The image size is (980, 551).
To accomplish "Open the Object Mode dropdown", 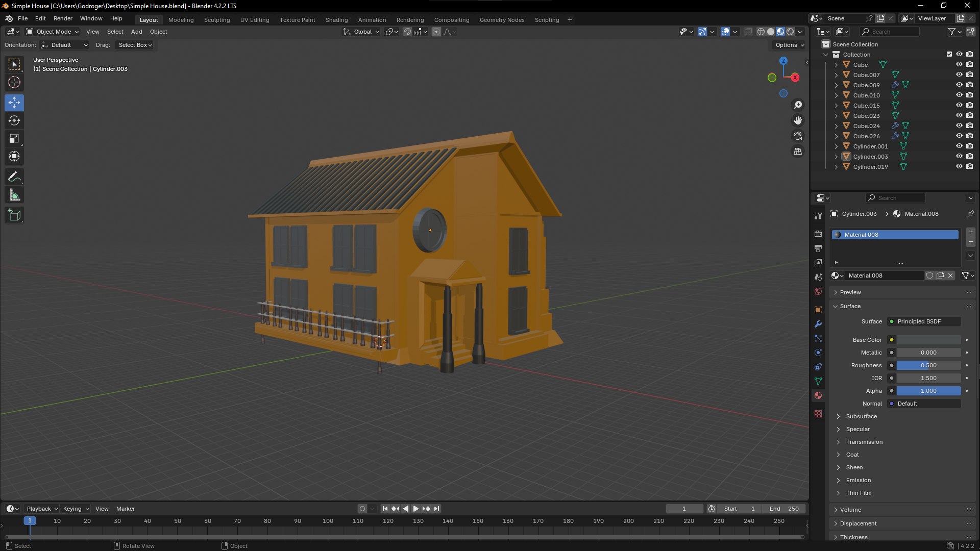I will [53, 32].
